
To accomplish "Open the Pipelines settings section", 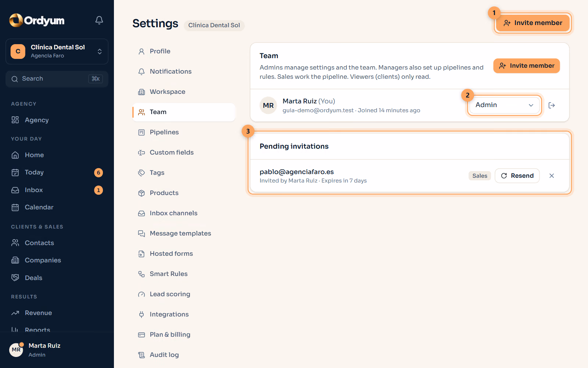I will tap(184, 132).
